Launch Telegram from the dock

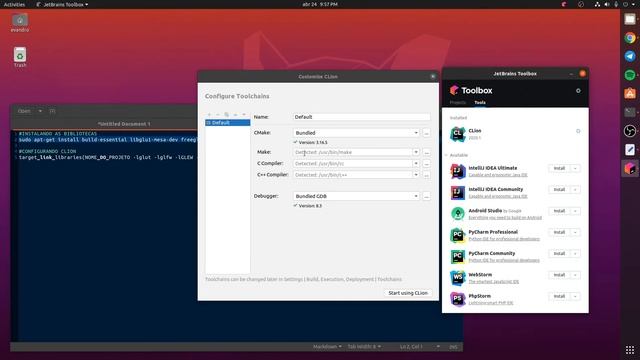[x=630, y=56]
